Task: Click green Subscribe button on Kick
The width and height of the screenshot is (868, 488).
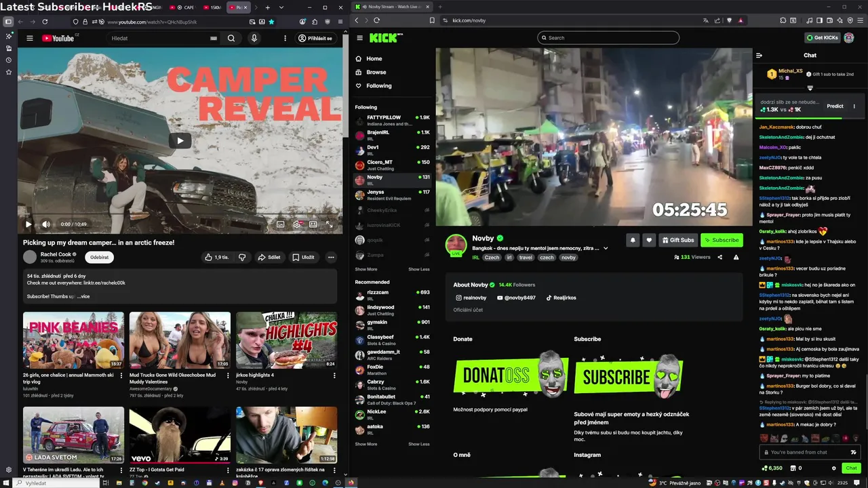Action: pos(722,240)
